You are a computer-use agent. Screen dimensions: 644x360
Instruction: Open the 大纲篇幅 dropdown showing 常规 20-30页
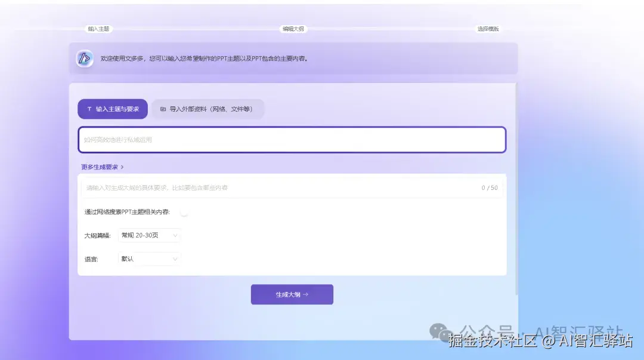[x=148, y=235]
